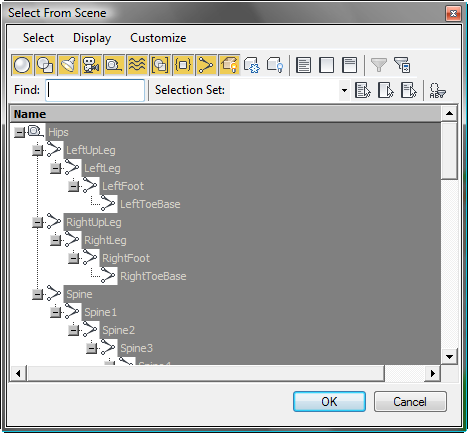This screenshot has width=468, height=433.
Task: Open the Display menu
Action: tap(92, 38)
